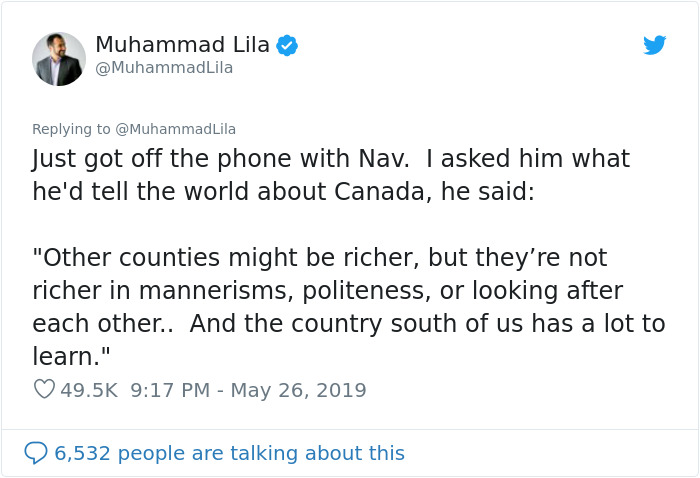Click the 6,532 conversation count
Viewport: 700px width, 478px height.
coord(82,453)
